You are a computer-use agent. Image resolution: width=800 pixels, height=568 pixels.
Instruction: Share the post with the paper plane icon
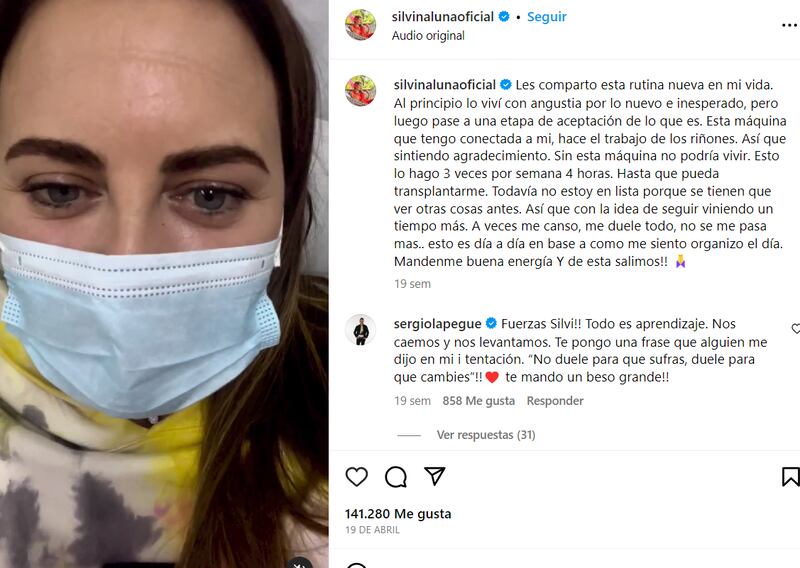435,476
